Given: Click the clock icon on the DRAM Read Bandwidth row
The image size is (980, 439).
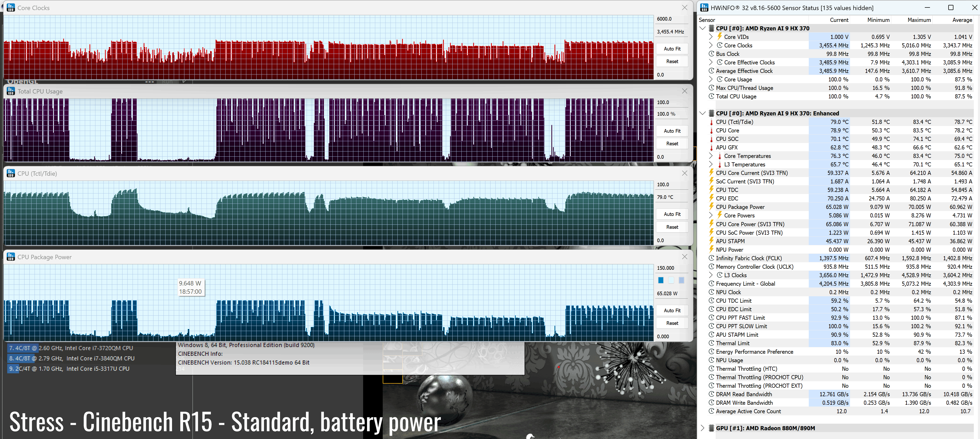Looking at the screenshot, I should click(712, 394).
